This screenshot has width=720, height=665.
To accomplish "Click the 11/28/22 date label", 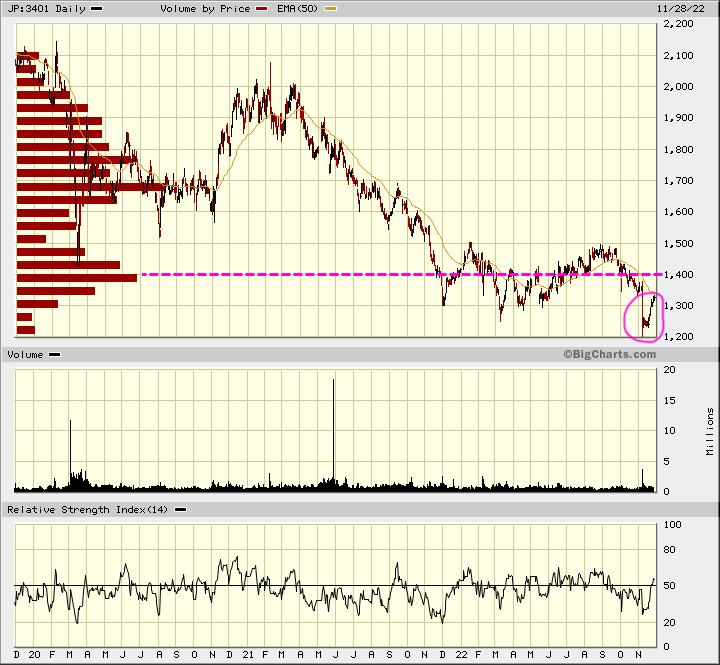I will pos(681,9).
